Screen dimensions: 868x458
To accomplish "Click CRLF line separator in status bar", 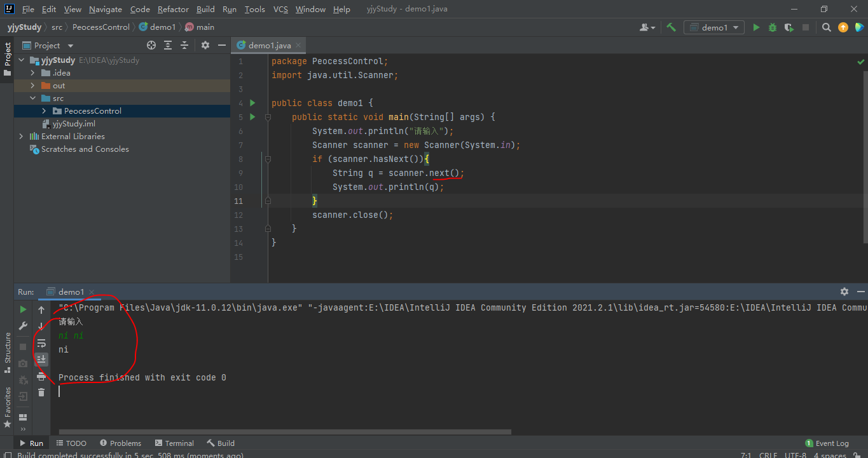I will pos(768,455).
